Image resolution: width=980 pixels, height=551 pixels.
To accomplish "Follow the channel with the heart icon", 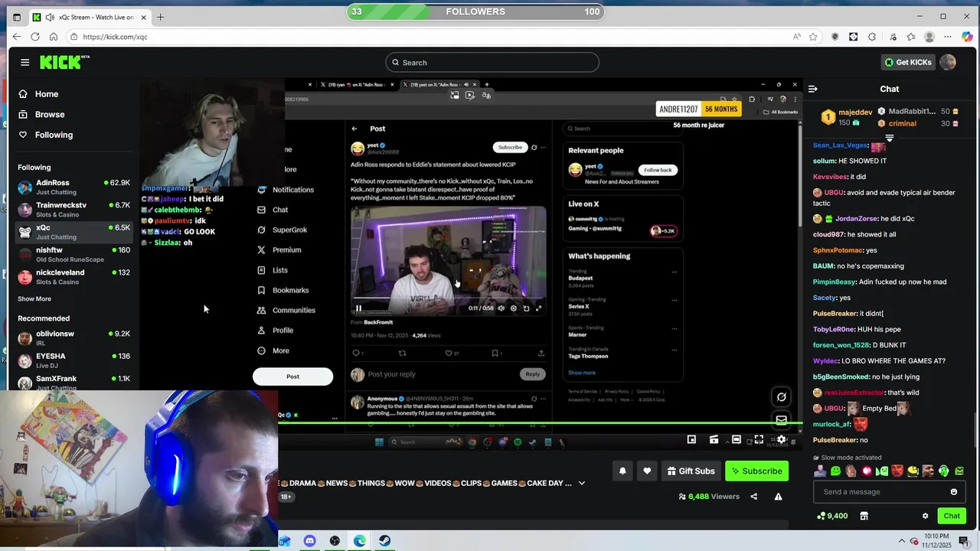I will click(647, 471).
